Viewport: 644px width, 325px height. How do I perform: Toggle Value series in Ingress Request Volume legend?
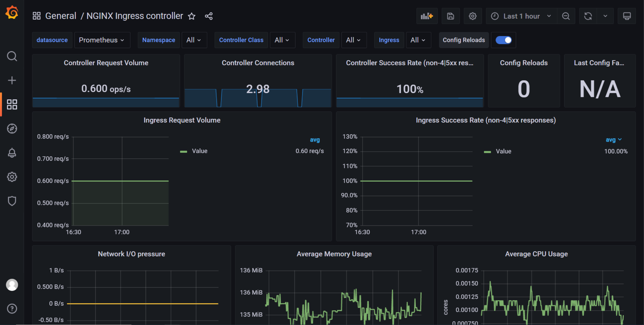tap(199, 151)
